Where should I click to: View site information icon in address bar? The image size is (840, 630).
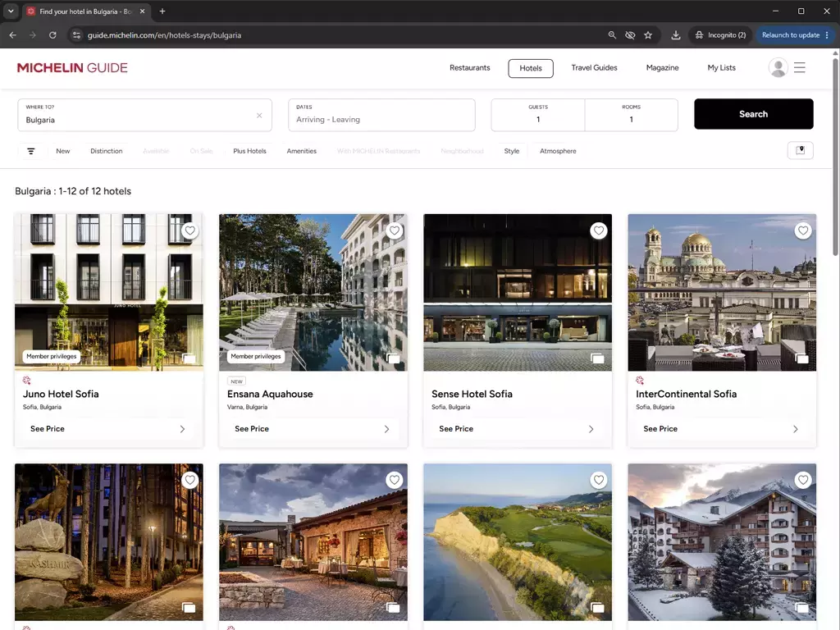point(76,35)
